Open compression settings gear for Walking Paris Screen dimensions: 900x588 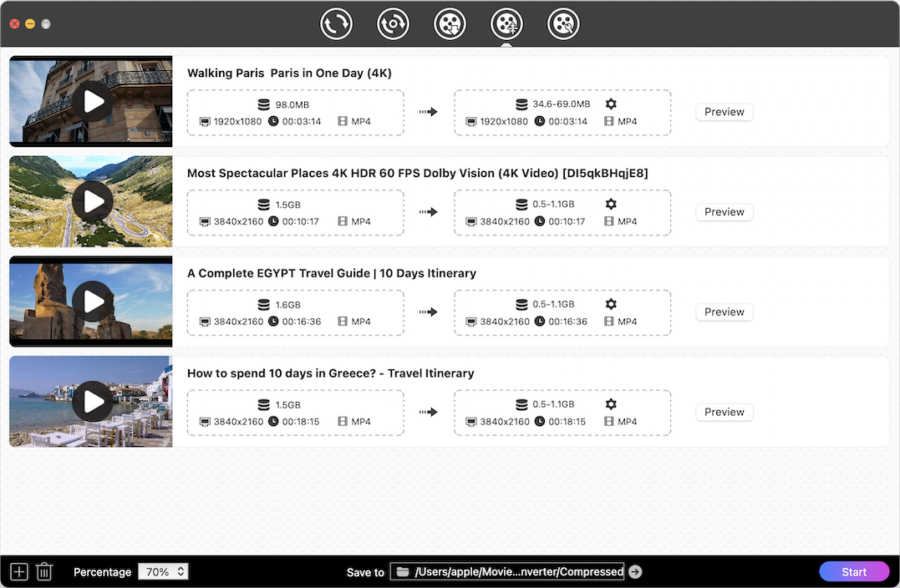(x=611, y=104)
